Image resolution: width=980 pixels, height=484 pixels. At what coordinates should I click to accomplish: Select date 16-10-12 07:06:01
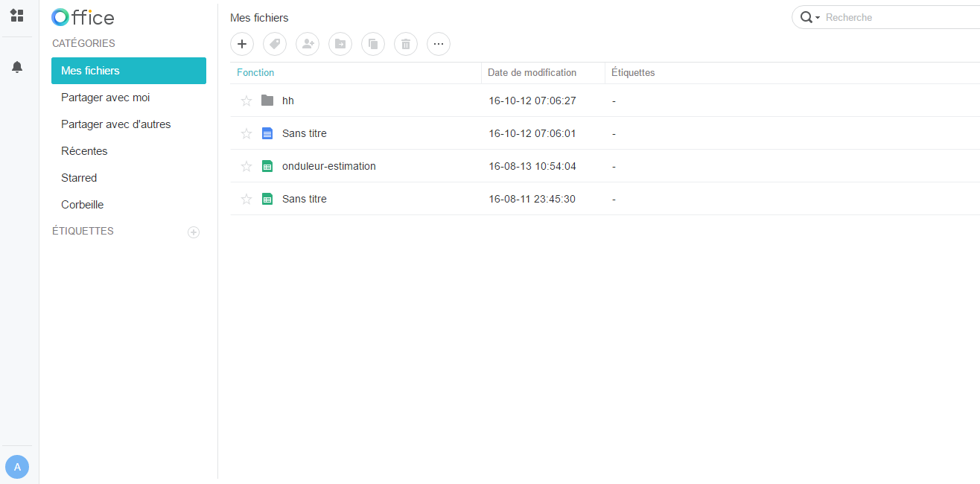pos(532,133)
